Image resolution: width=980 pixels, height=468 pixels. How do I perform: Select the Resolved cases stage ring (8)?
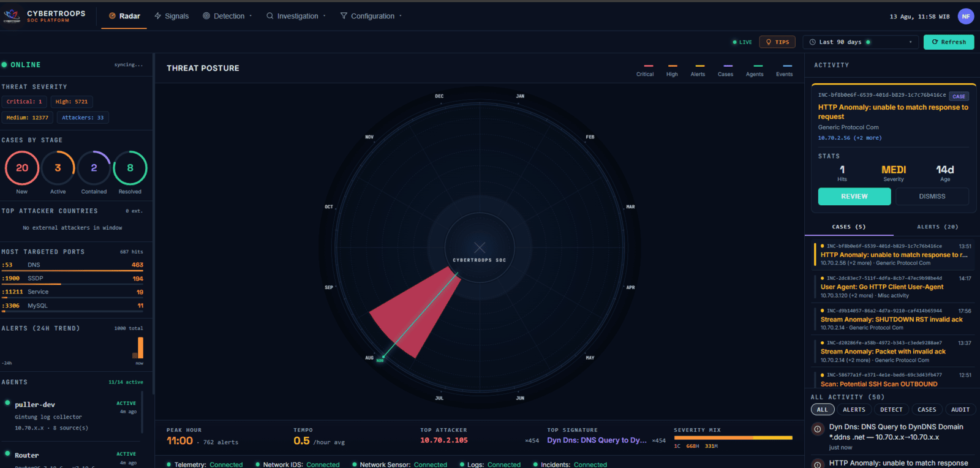(130, 168)
